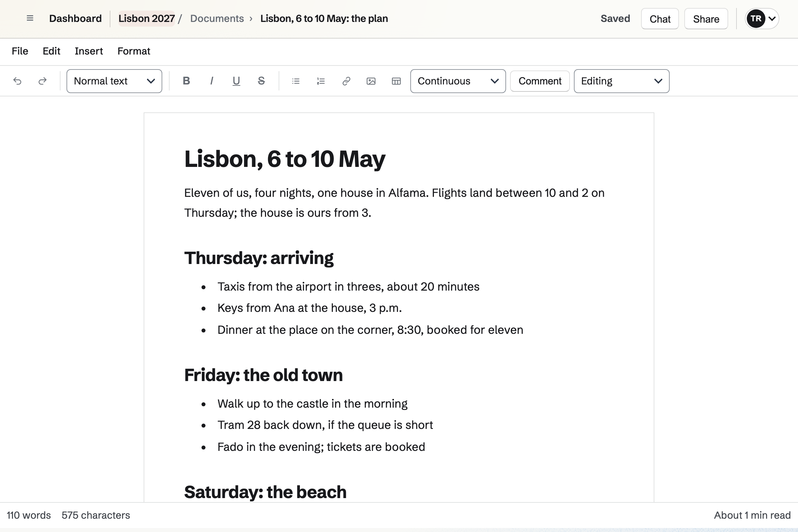Toggle Bold formatting
798x532 pixels.
pos(186,81)
